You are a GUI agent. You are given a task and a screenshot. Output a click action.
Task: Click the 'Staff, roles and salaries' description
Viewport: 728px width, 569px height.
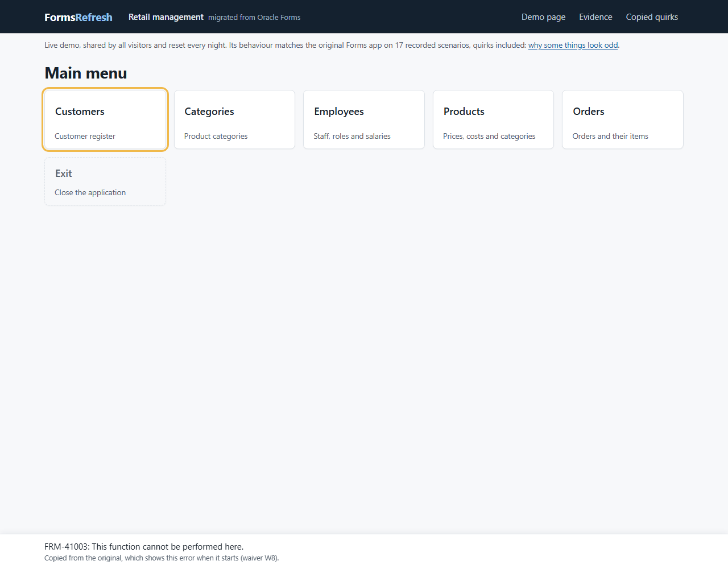point(352,136)
